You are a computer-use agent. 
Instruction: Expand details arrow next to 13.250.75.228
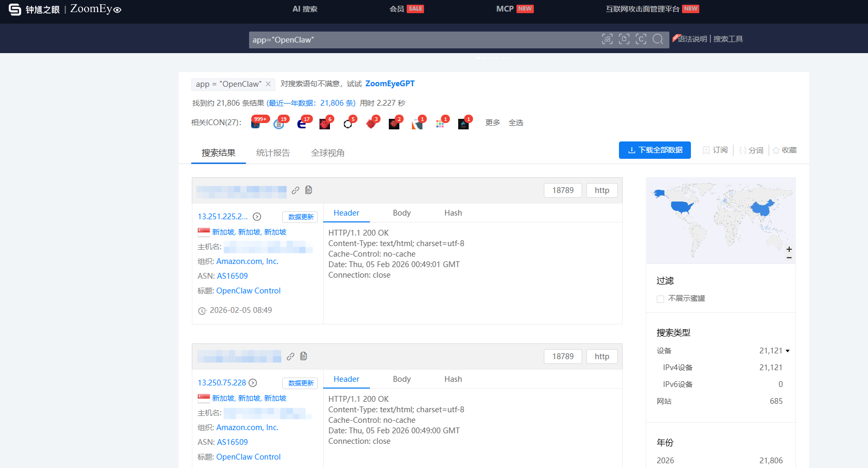[x=253, y=383]
